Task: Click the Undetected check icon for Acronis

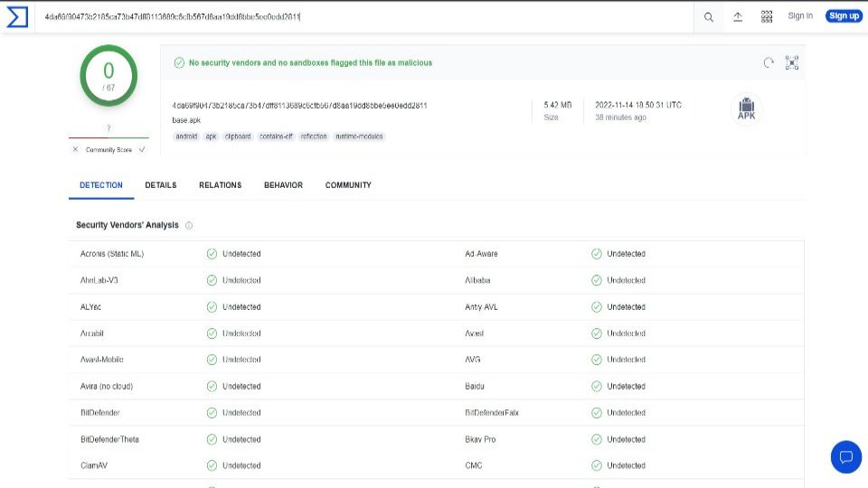Action: point(212,253)
